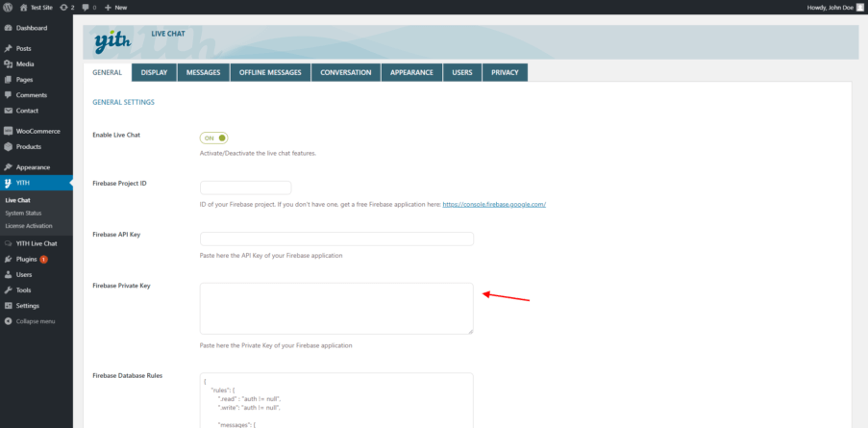Click the Comments icon in sidebar
Screen dimensions: 868x428
(x=8, y=95)
